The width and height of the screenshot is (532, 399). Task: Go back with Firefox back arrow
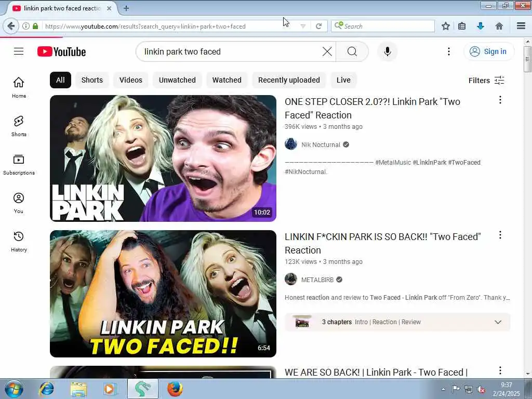[x=11, y=26]
